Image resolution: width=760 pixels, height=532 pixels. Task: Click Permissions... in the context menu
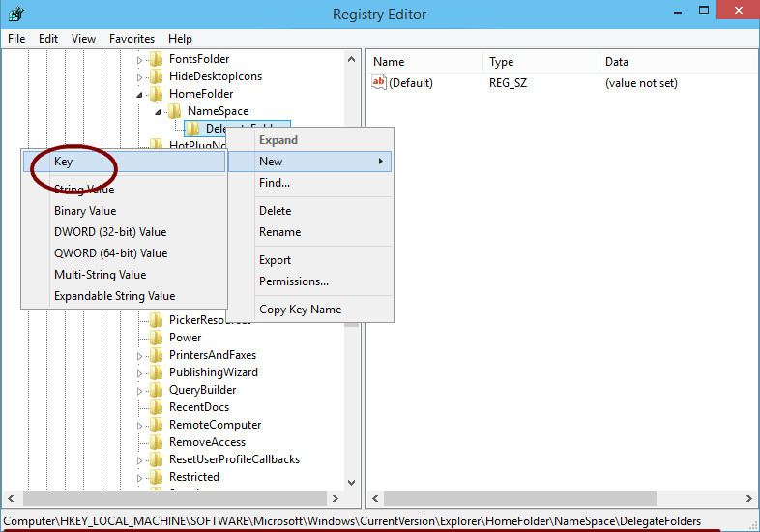(x=294, y=281)
